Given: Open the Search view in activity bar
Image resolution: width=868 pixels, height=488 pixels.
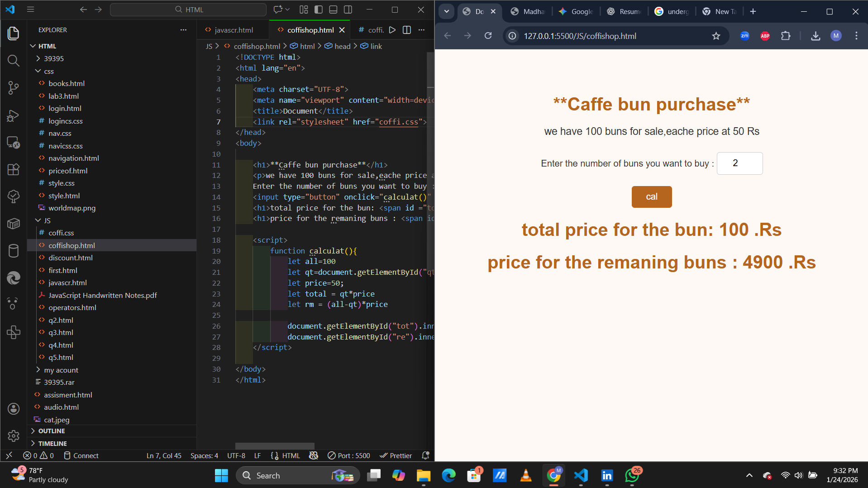Looking at the screenshot, I should pyautogui.click(x=14, y=61).
